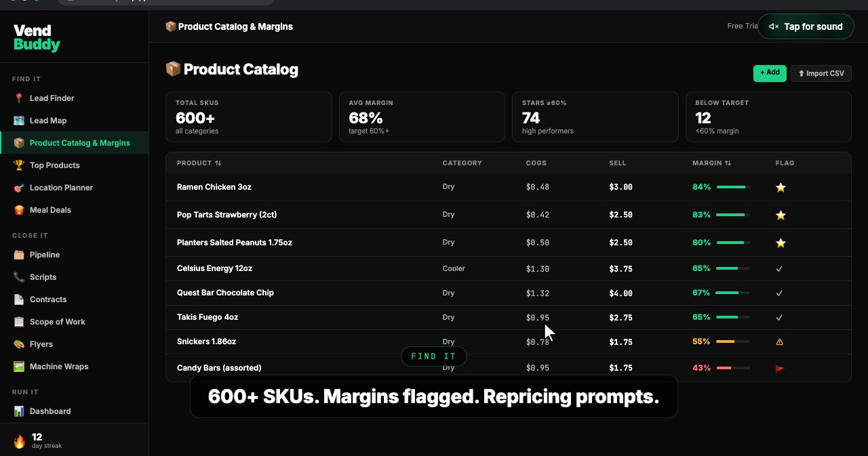868x456 pixels.
Task: Unmute with Tap for sound button
Action: coord(806,26)
